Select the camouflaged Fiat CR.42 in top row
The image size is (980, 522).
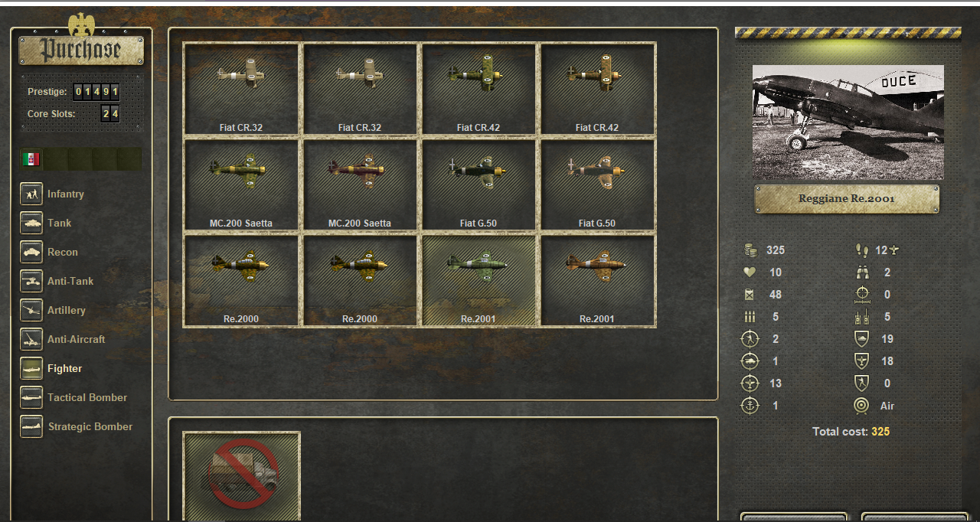pyautogui.click(x=479, y=88)
